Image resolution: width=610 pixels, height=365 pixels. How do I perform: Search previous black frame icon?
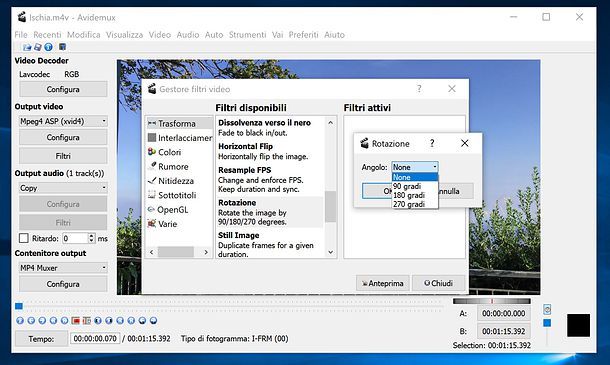click(x=98, y=321)
